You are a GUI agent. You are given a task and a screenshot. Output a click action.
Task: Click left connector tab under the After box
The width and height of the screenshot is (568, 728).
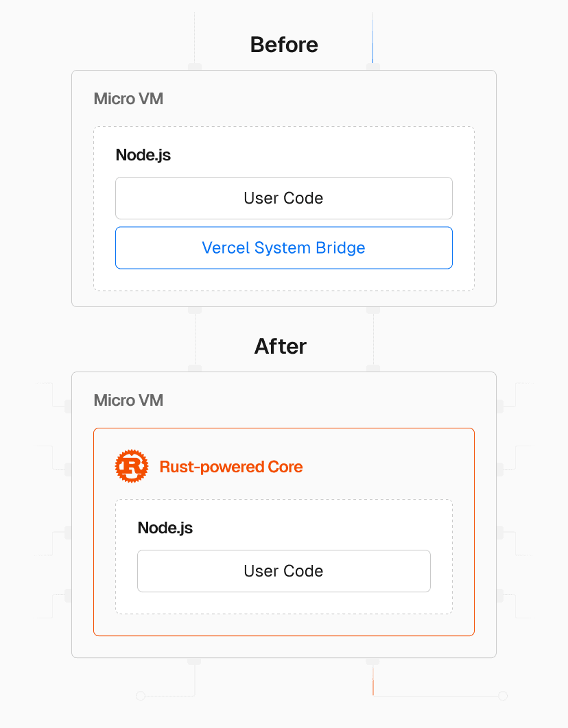195,662
